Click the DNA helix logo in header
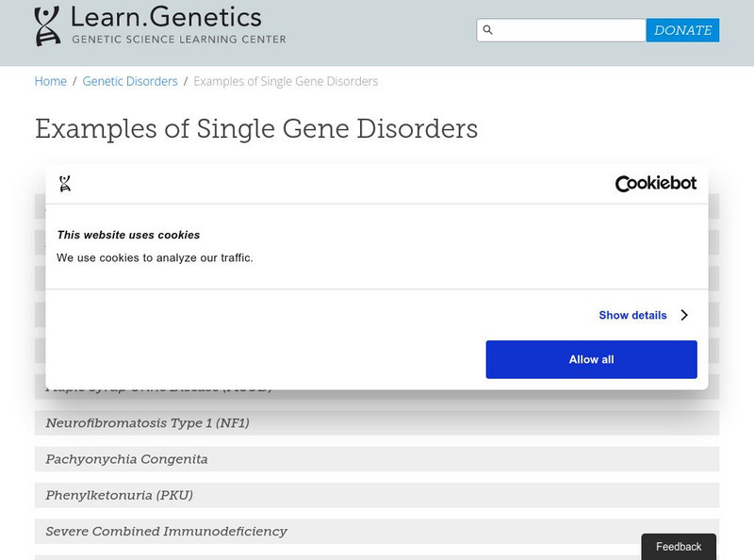 point(47,26)
